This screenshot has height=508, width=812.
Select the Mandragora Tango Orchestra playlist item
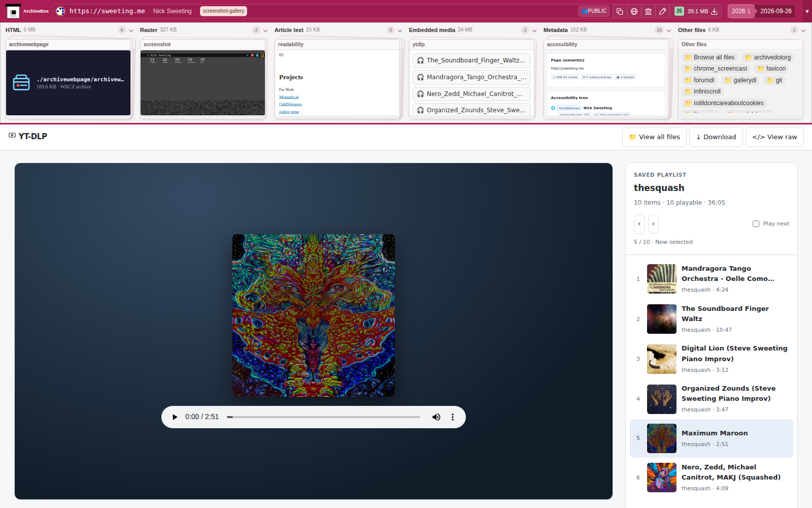coord(712,279)
